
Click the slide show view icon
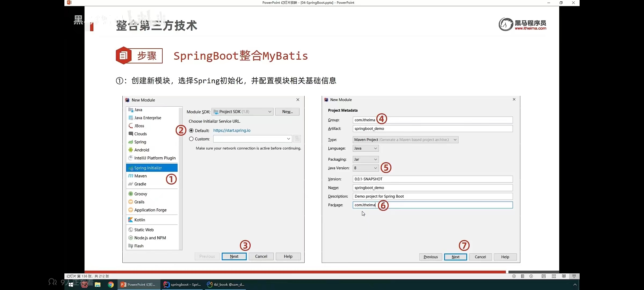coord(574,276)
